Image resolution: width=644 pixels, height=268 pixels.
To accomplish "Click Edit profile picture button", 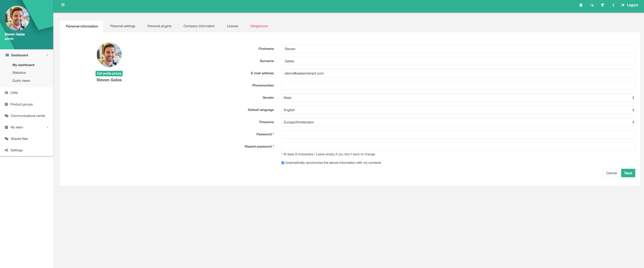I will [x=109, y=73].
